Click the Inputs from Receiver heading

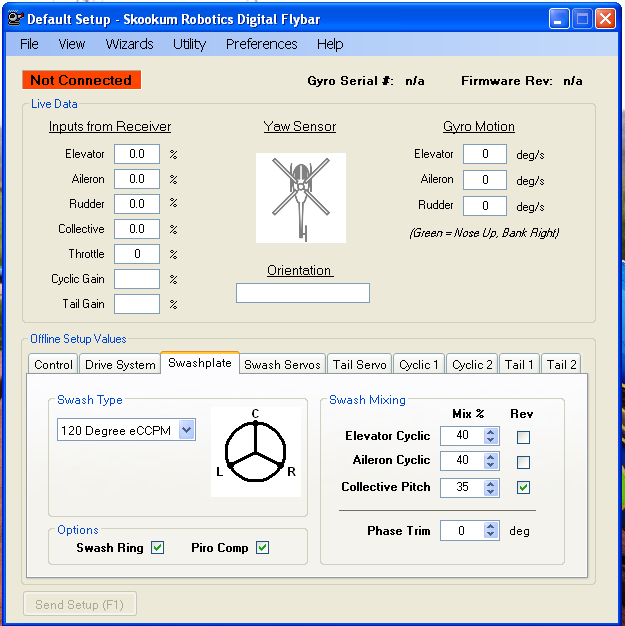[x=110, y=127]
